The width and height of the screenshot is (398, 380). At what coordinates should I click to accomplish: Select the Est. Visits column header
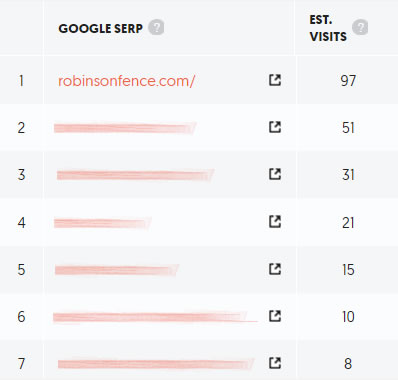click(328, 28)
